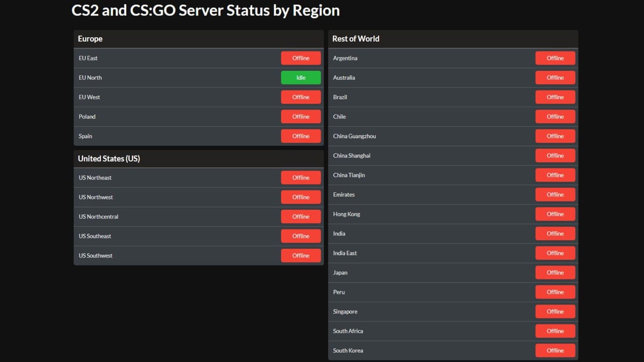Image resolution: width=644 pixels, height=362 pixels.
Task: Select Hong Kong's Offline status badge
Action: [555, 214]
